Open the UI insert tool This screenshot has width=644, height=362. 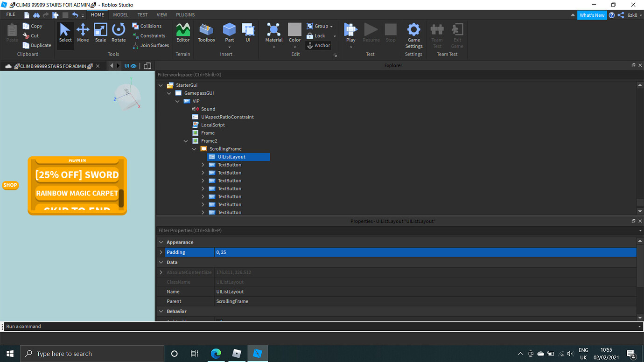tap(248, 33)
